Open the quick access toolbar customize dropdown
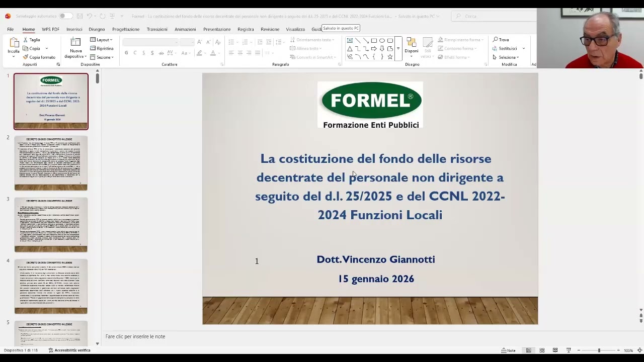644x362 pixels. tap(122, 16)
